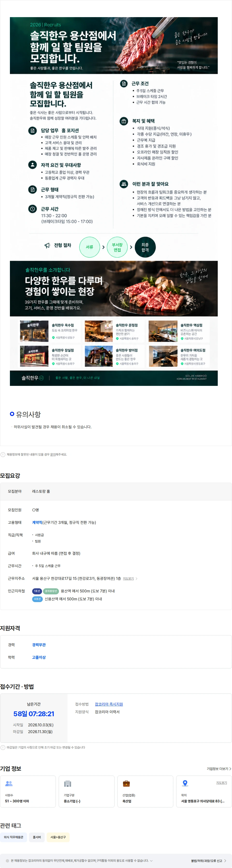Click the 최종 합격 step circle
Screen dimensions: 232x868
145,247
